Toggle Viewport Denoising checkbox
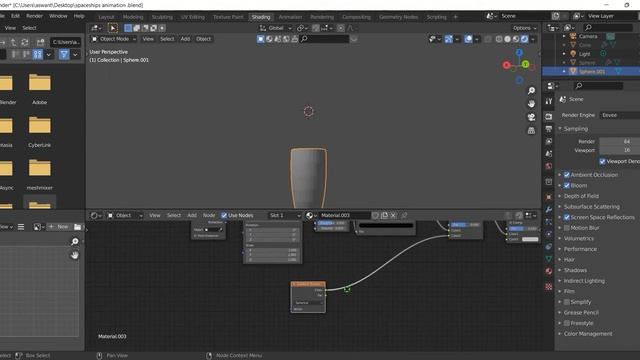Screen dimensions: 640x360 [602, 161]
